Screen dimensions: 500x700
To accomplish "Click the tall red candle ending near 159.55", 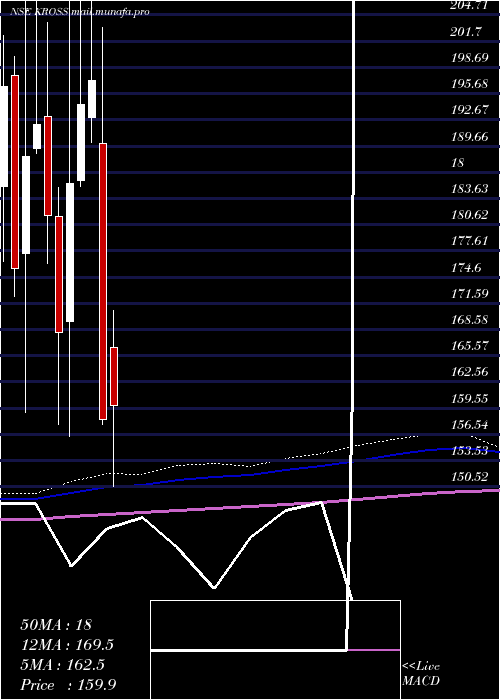I will [103, 281].
